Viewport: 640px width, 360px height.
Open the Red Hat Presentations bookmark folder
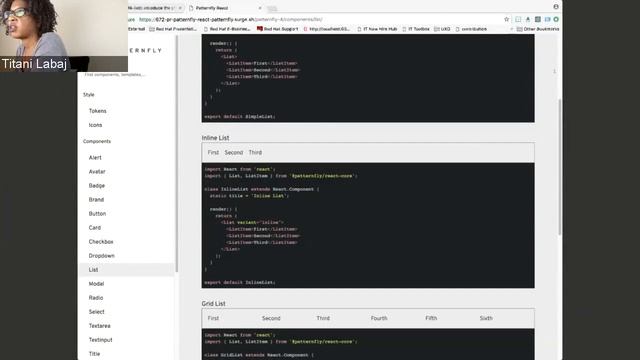tap(173, 29)
